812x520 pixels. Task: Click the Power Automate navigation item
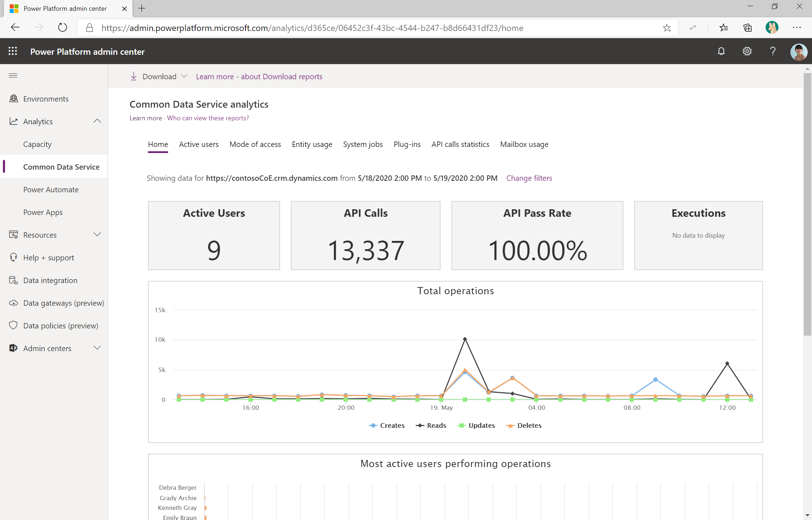(51, 189)
